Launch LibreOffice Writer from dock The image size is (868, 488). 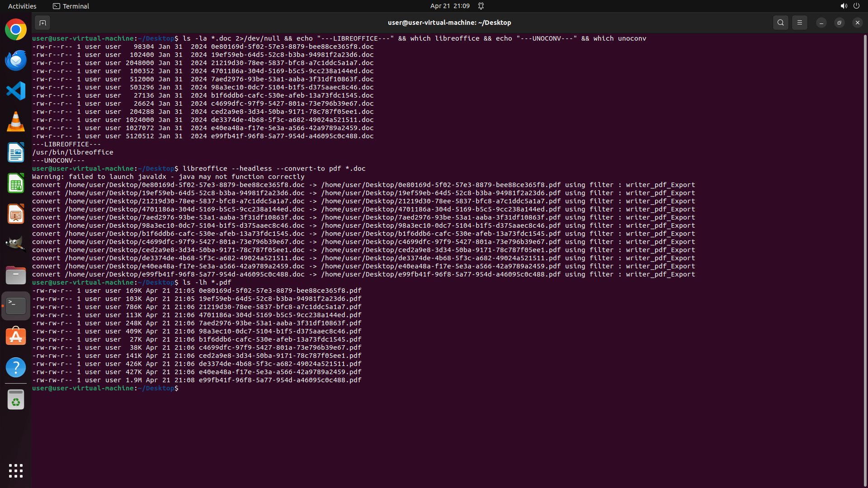click(x=16, y=153)
